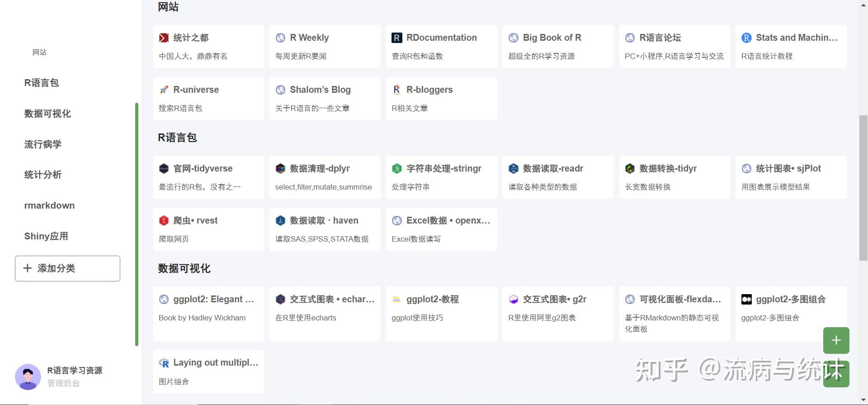Click text "查询R包和函数"
868x405 pixels.
coord(417,57)
